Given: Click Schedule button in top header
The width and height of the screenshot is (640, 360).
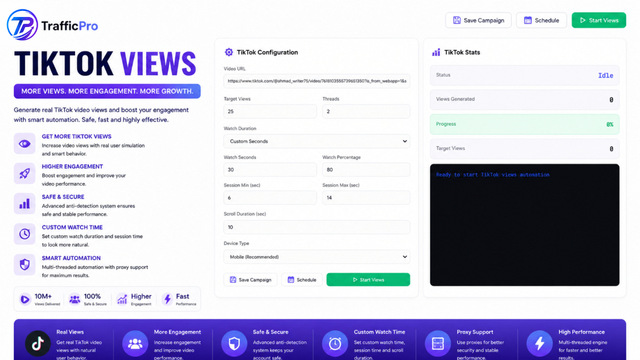Looking at the screenshot, I should click(x=541, y=20).
